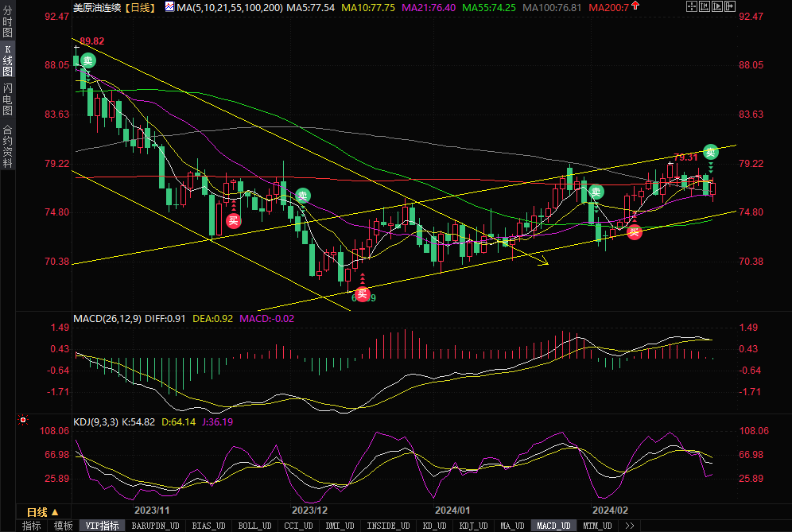Click the small red icon above KDJ label

click(x=23, y=419)
